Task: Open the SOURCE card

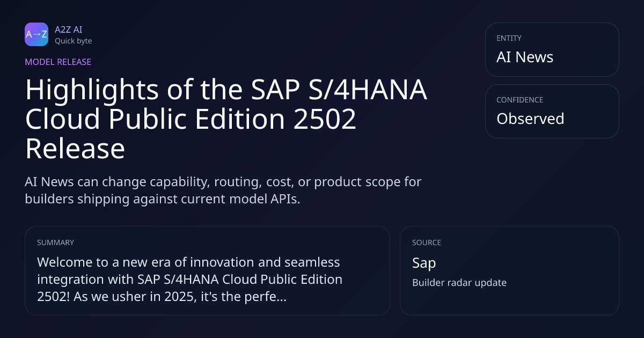Action: (x=509, y=270)
